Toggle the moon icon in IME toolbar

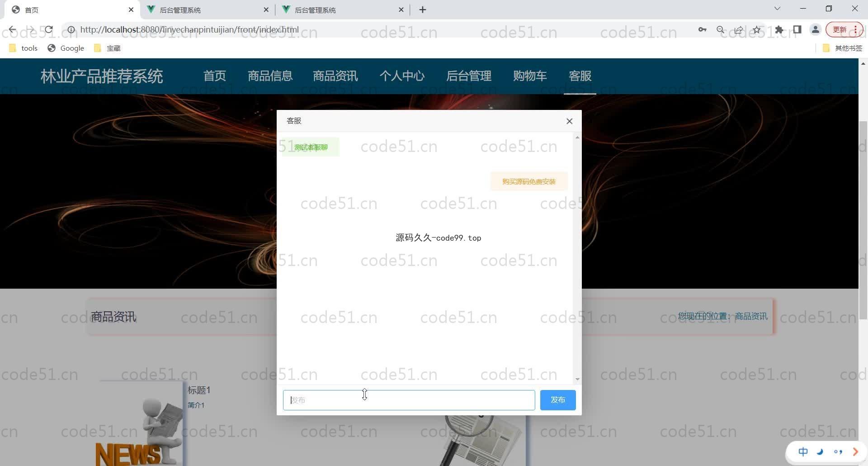tap(820, 452)
